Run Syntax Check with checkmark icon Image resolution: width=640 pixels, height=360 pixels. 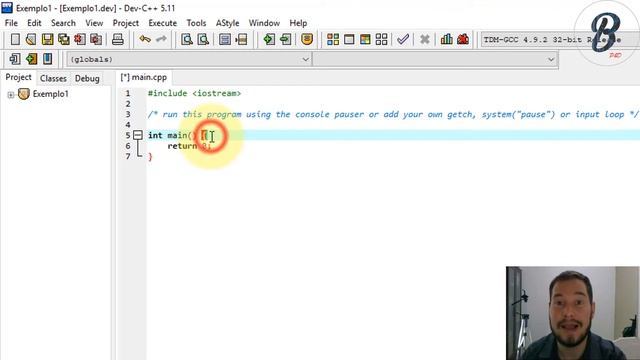[403, 39]
